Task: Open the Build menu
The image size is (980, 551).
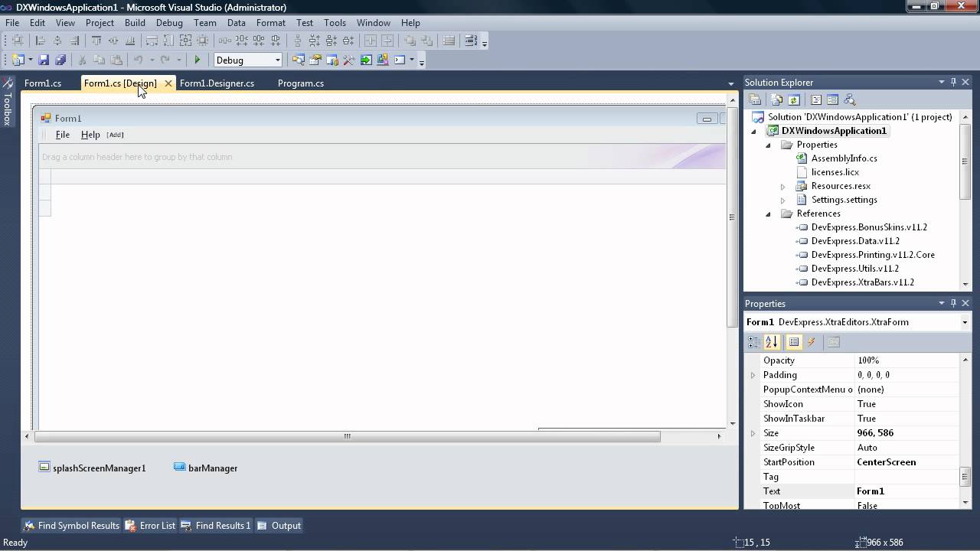Action: point(135,23)
